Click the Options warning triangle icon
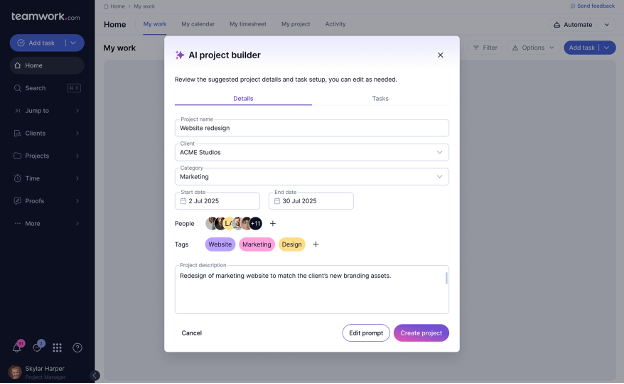624x384 pixels. coord(515,48)
